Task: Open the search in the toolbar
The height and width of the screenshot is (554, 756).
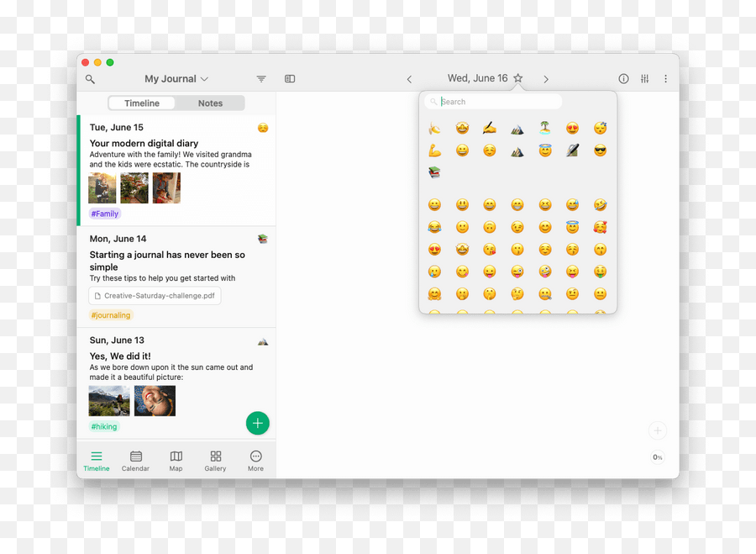Action: (90, 78)
